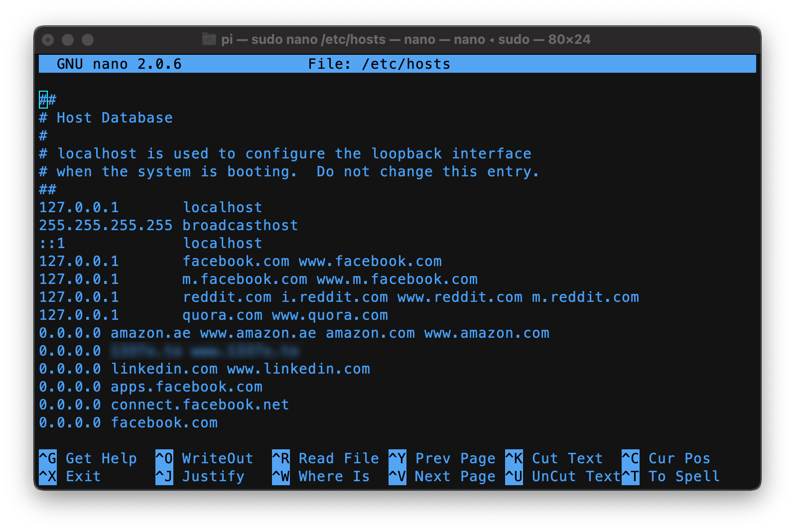Screen dimensions: 795x532
Task: Click the ^T To Spell shortcut
Action: coord(671,476)
